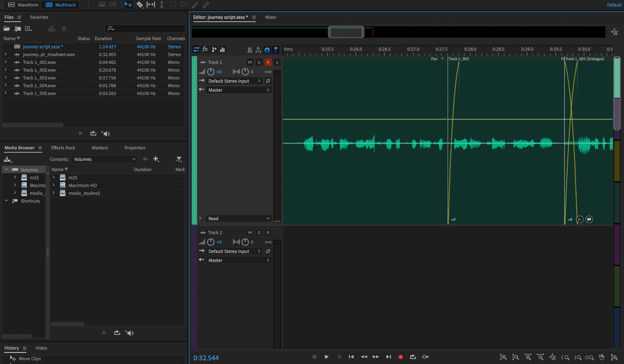The image size is (624, 364).
Task: Toggle the metronome icon
Action: click(250, 50)
